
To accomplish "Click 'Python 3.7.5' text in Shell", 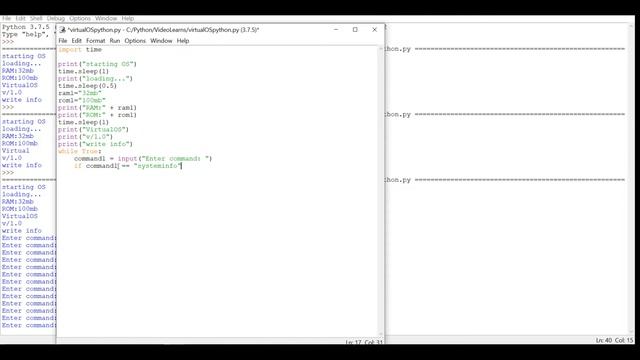I will [26, 27].
